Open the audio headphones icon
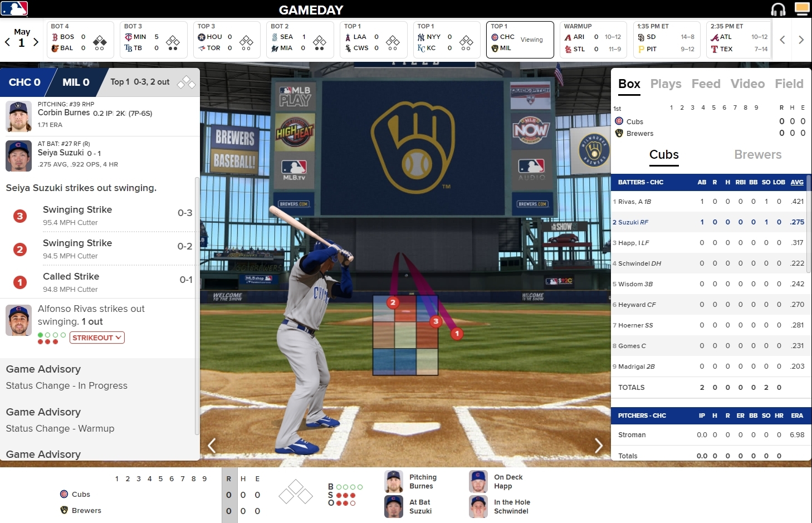This screenshot has width=812, height=523. pos(778,9)
